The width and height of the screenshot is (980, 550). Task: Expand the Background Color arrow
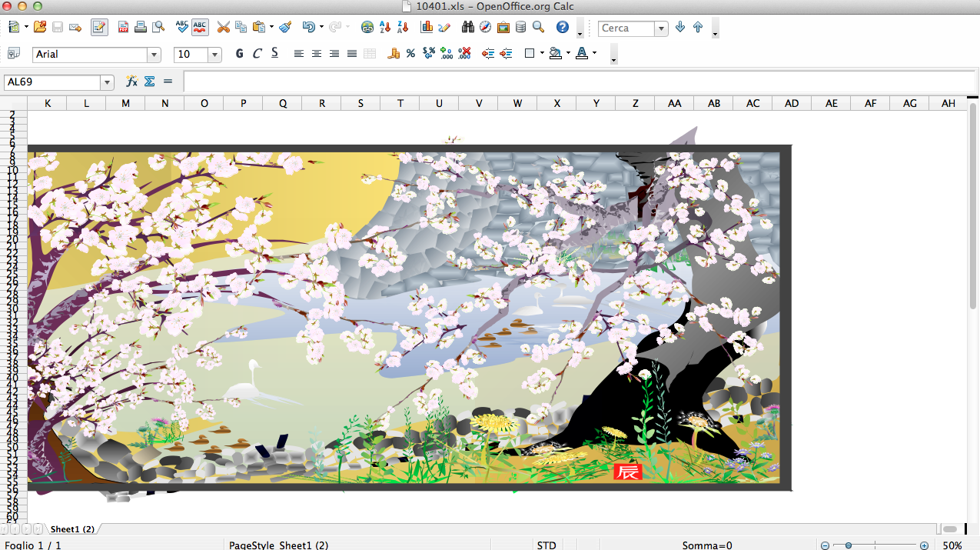(x=568, y=54)
